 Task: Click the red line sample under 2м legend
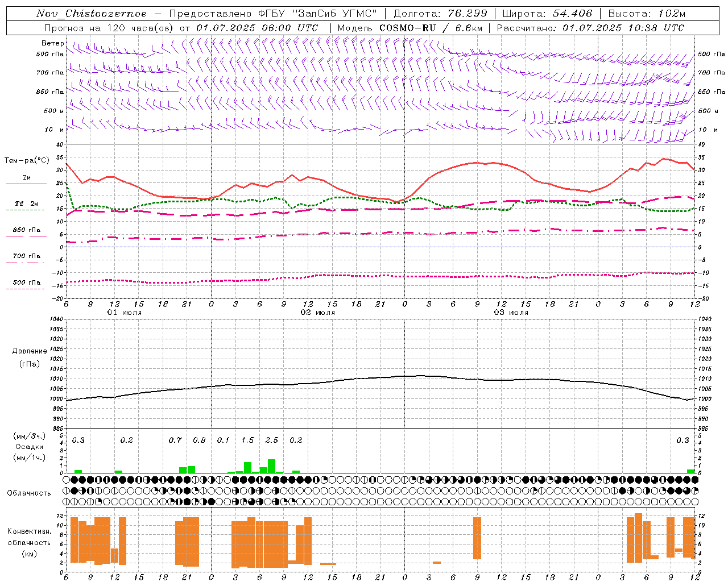point(26,184)
